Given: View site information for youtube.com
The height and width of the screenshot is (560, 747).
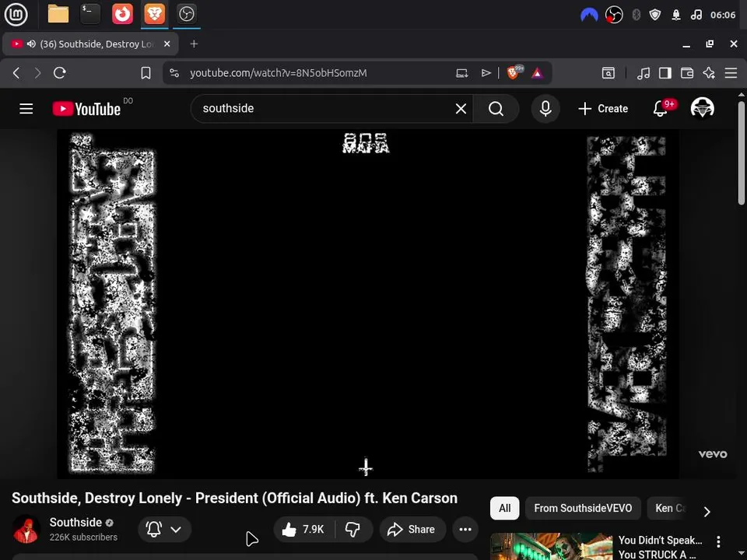Looking at the screenshot, I should [x=174, y=73].
